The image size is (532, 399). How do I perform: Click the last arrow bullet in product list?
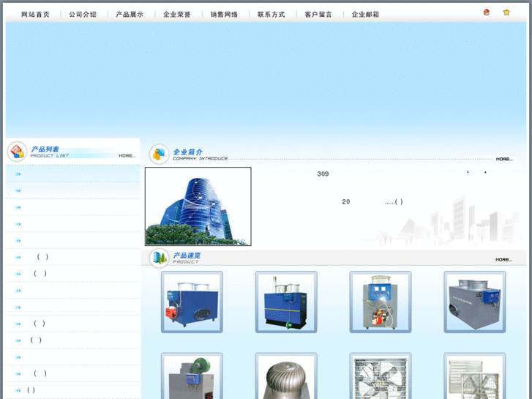point(18,390)
